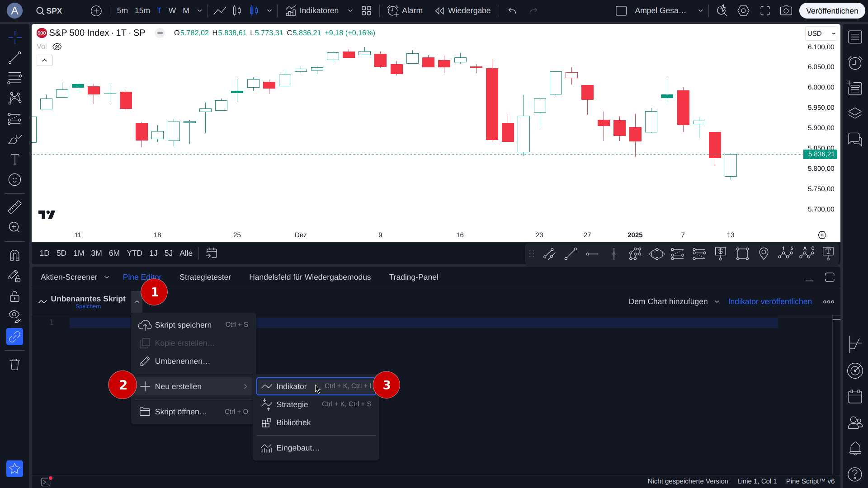The image size is (868, 488).
Task: Select Strategie in the submenu
Action: (x=316, y=404)
